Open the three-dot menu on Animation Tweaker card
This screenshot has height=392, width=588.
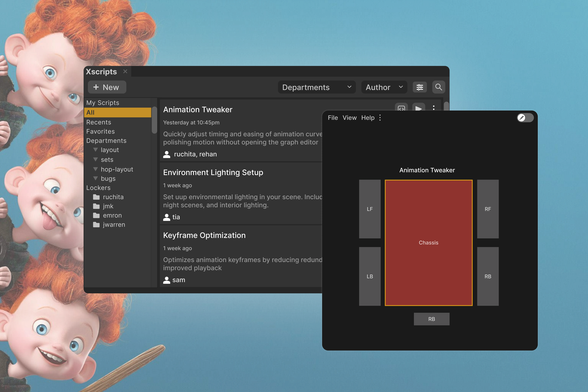(x=434, y=107)
